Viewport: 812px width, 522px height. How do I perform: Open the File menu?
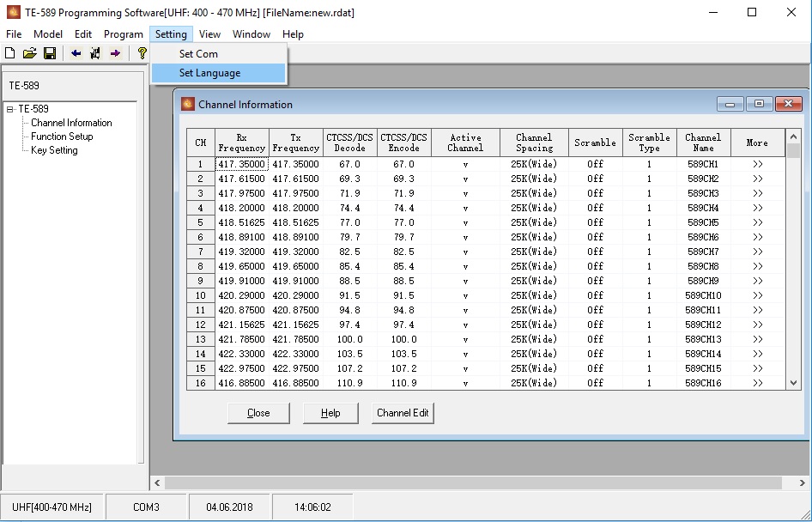[x=14, y=34]
